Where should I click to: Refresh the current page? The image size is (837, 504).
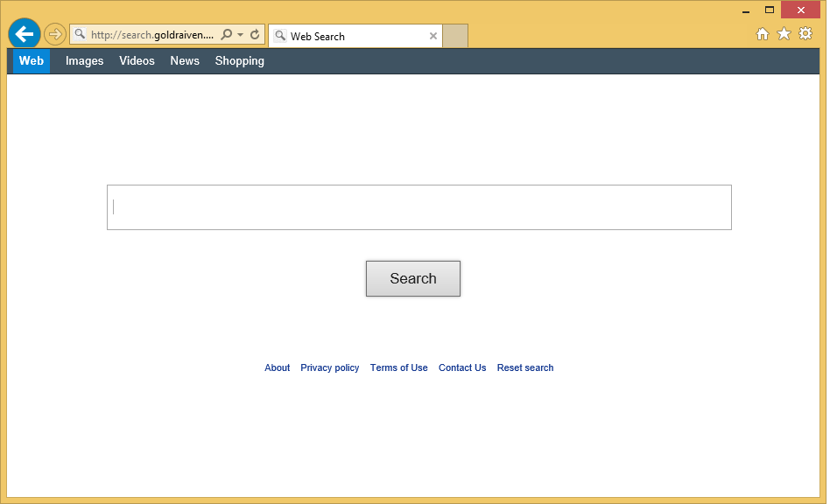(x=255, y=35)
